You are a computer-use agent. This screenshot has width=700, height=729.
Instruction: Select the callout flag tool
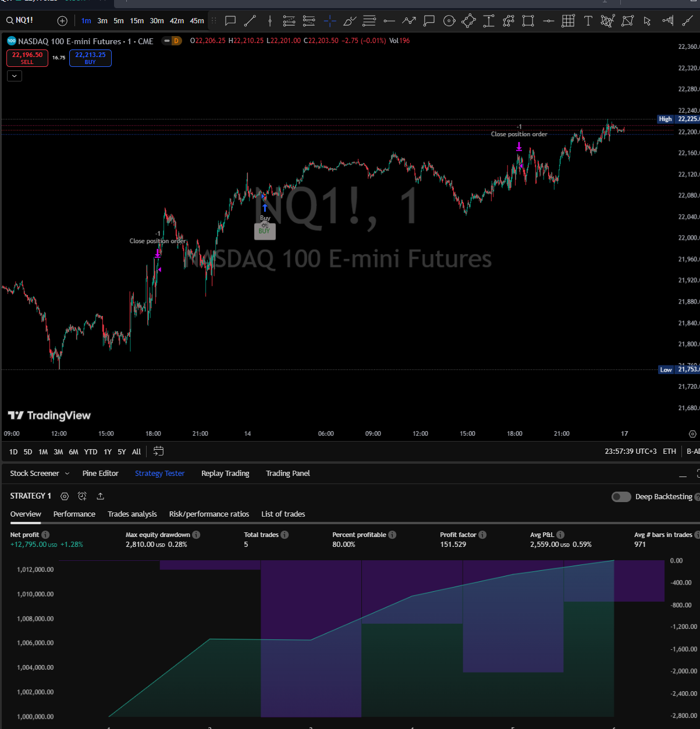[x=429, y=21]
